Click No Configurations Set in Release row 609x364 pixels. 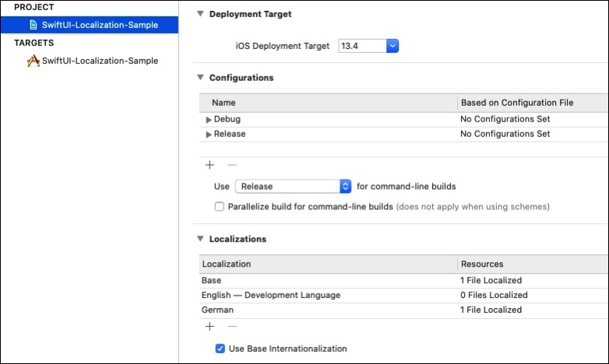tap(505, 134)
